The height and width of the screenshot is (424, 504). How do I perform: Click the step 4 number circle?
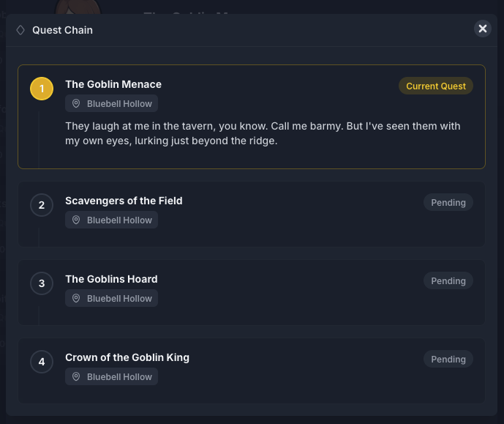(x=42, y=362)
